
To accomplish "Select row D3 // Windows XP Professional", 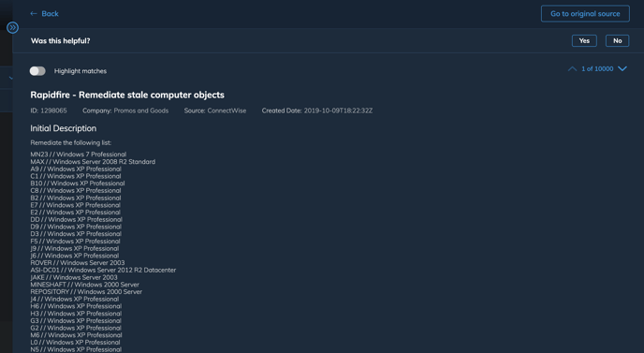I will tap(76, 234).
